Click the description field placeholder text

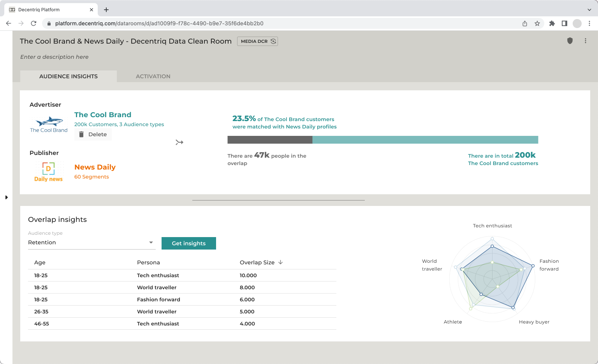[55, 57]
